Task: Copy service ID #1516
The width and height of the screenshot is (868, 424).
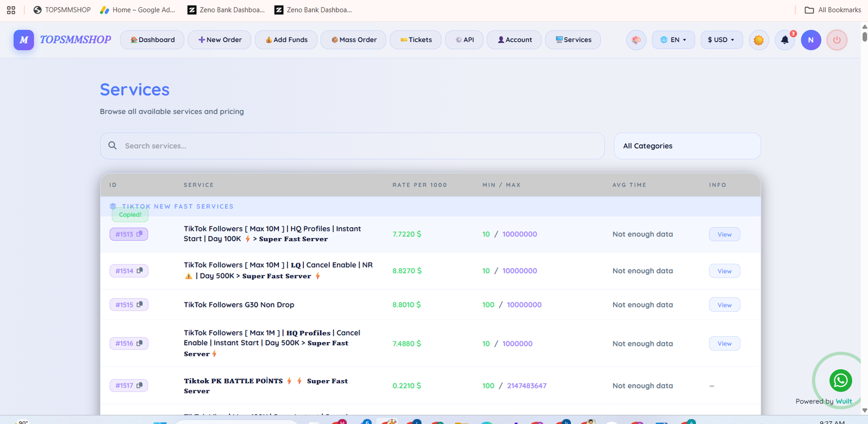Action: click(x=129, y=343)
